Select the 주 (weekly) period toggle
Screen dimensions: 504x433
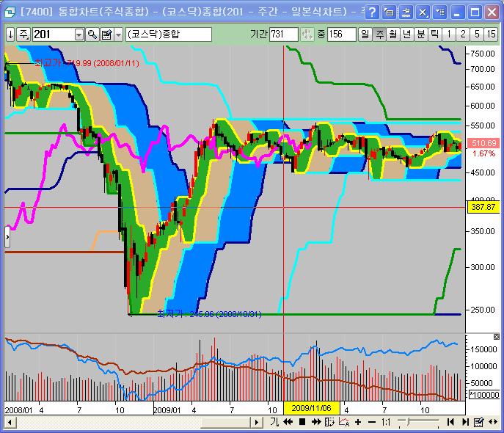point(379,34)
